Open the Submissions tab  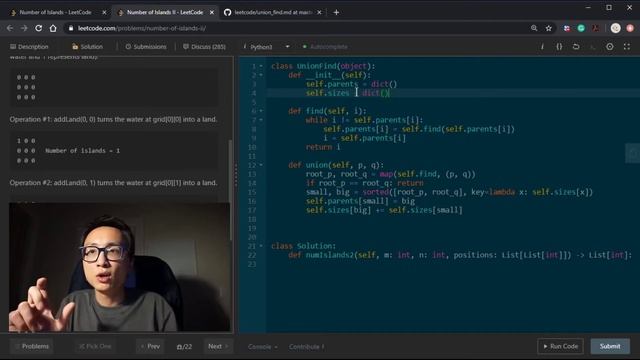click(146, 47)
